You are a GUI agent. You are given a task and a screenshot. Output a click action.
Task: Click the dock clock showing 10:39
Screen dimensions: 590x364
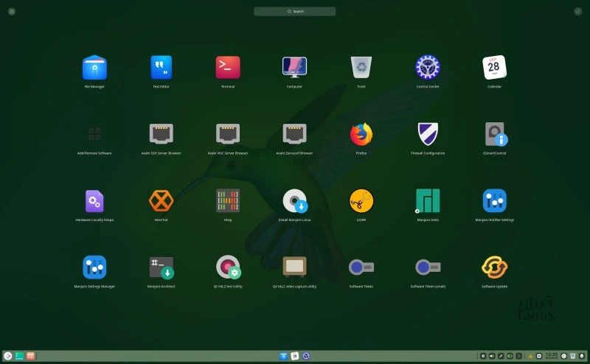pyautogui.click(x=551, y=356)
